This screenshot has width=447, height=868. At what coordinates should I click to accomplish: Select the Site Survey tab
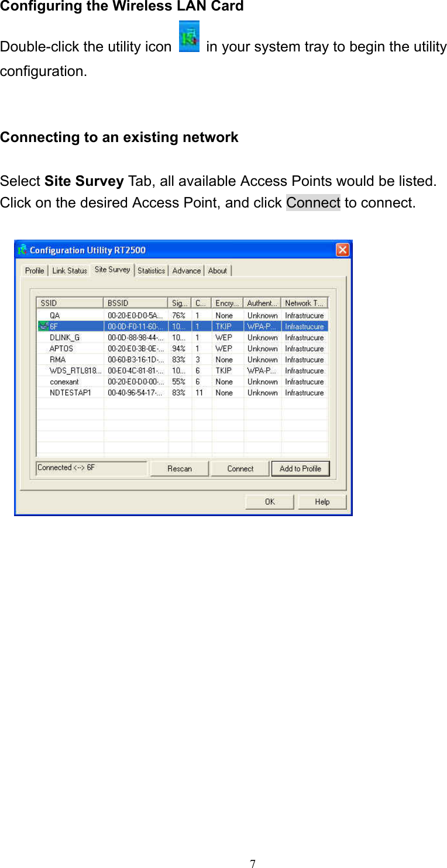pyautogui.click(x=112, y=269)
